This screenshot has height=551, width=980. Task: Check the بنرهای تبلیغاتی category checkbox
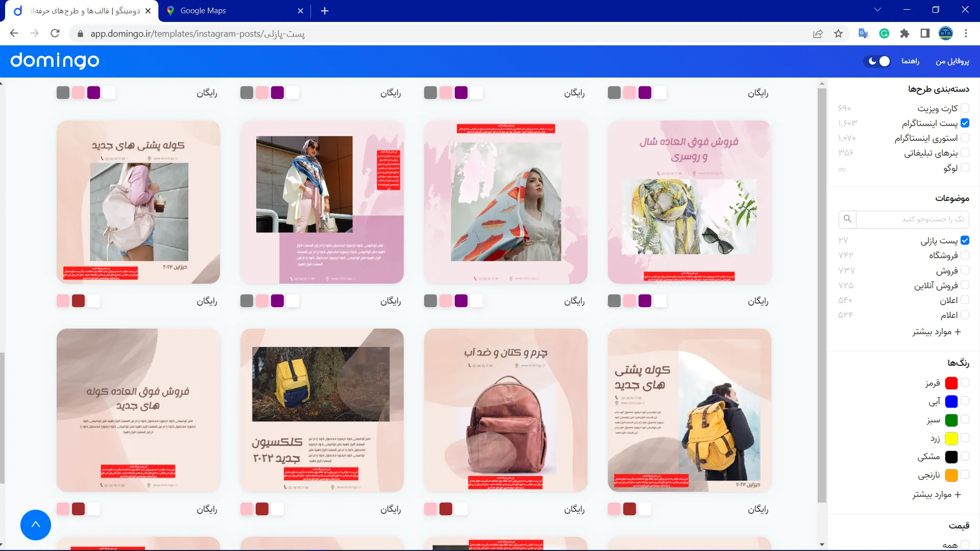[965, 153]
